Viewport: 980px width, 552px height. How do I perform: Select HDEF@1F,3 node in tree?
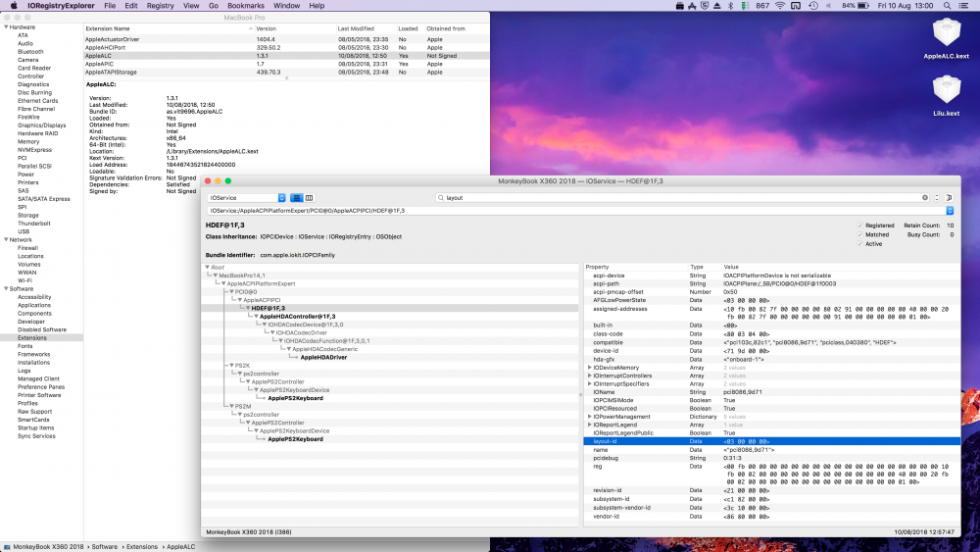[269, 308]
